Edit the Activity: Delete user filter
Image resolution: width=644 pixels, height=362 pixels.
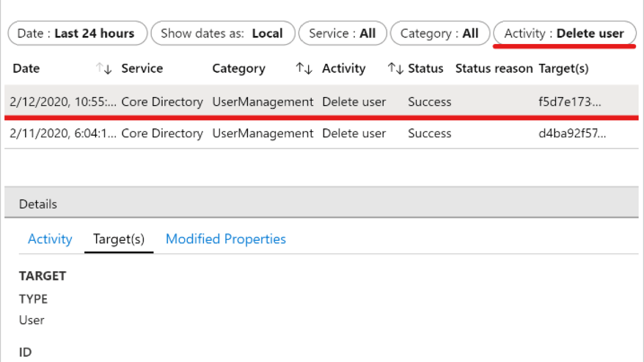coord(564,33)
